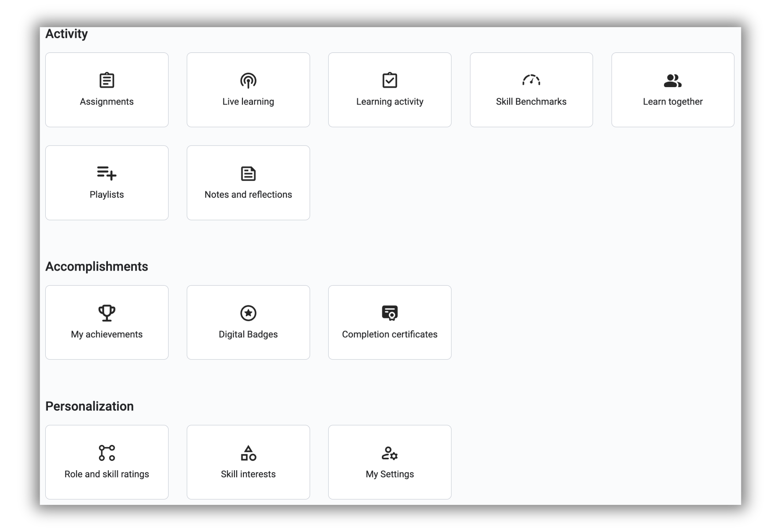Click the My achievements trophy icon

click(x=106, y=312)
